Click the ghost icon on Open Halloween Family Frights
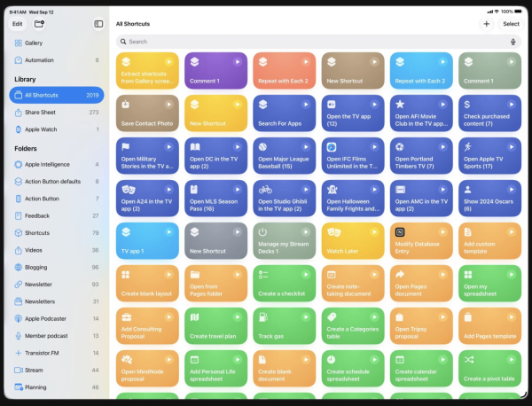 click(332, 190)
